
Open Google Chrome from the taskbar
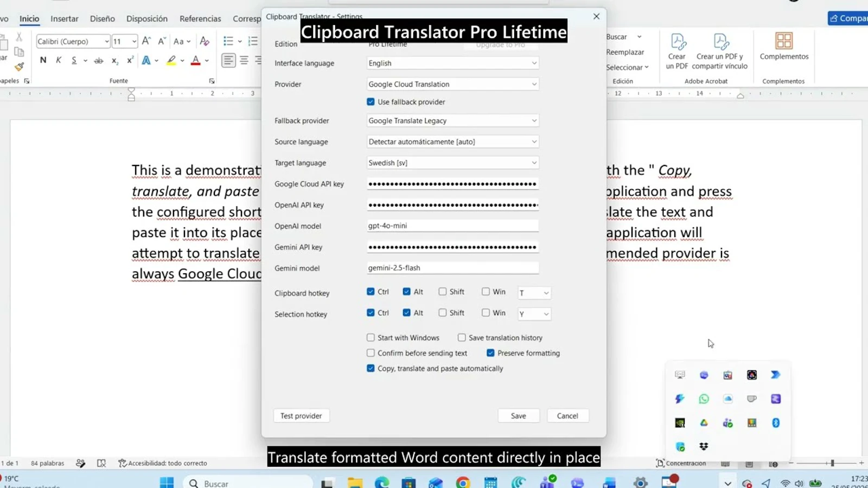(463, 483)
